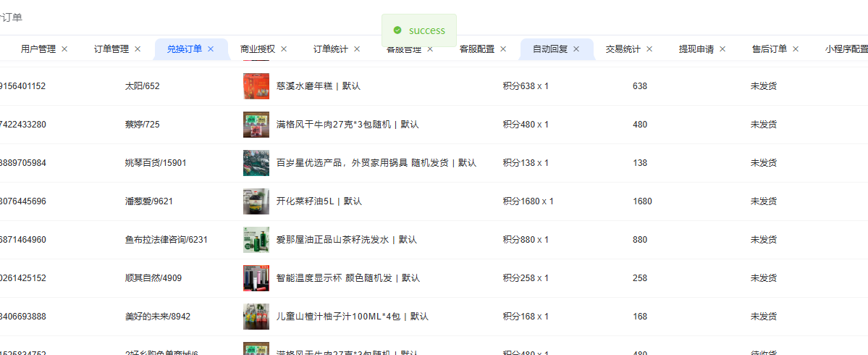The height and width of the screenshot is (355, 868).
Task: Open the 提现申请 tab
Action: coord(696,49)
